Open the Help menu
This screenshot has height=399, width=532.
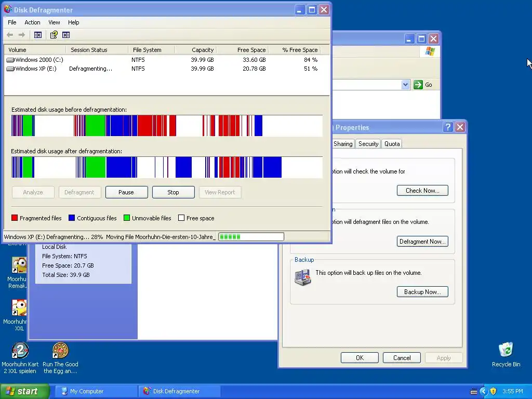pos(73,22)
